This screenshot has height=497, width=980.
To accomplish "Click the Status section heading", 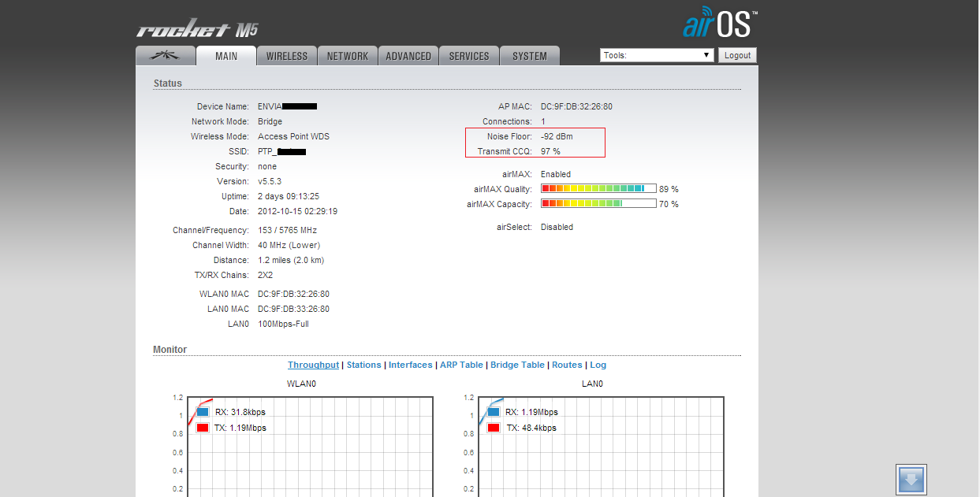I will click(168, 83).
